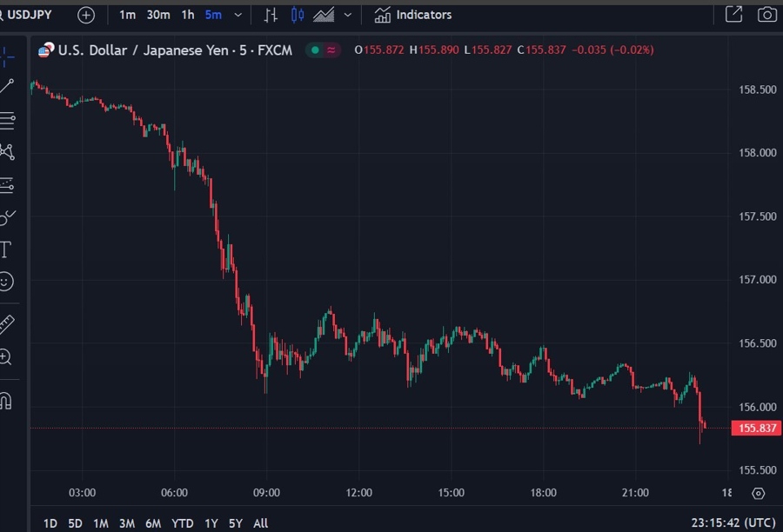
Task: Switch to the 1h timeframe
Action: [188, 15]
